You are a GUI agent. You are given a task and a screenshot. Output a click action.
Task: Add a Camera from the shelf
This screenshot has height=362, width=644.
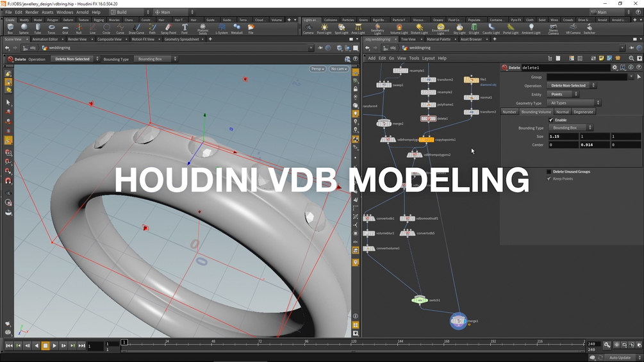pos(308,29)
